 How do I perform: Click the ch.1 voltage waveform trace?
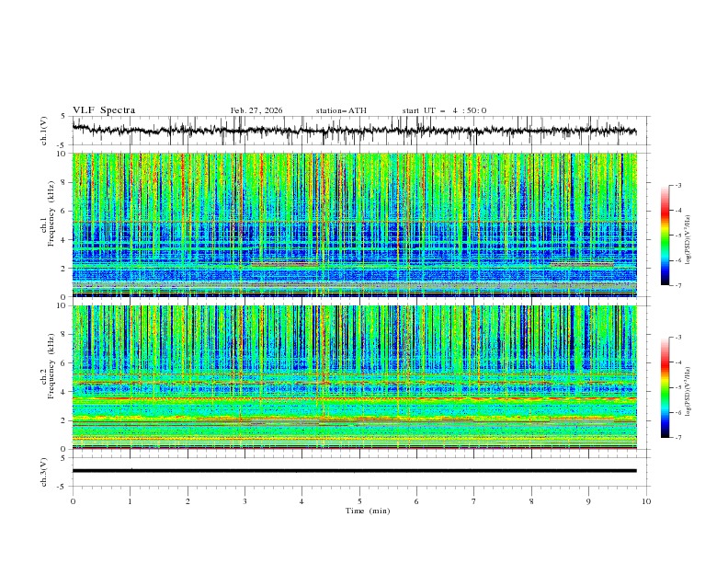click(354, 131)
